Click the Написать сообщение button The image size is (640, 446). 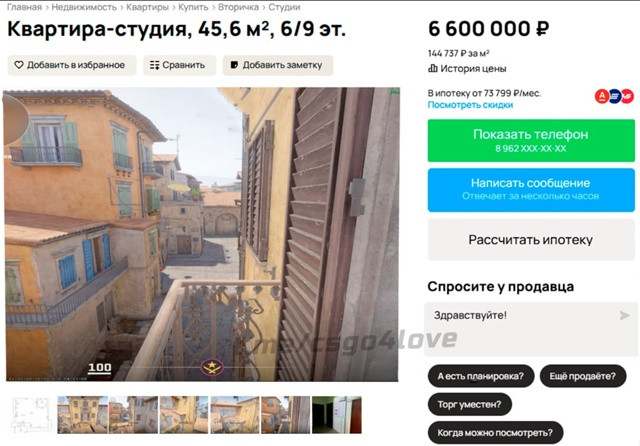click(531, 190)
